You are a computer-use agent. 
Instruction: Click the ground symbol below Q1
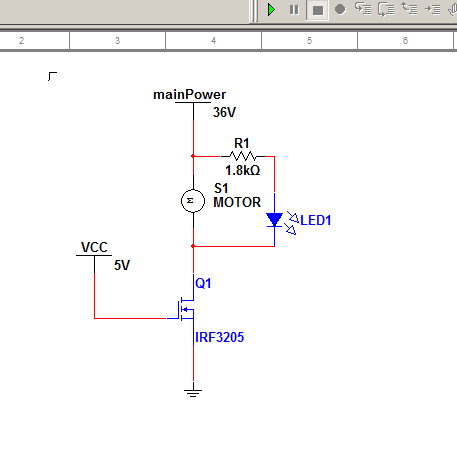(x=193, y=390)
